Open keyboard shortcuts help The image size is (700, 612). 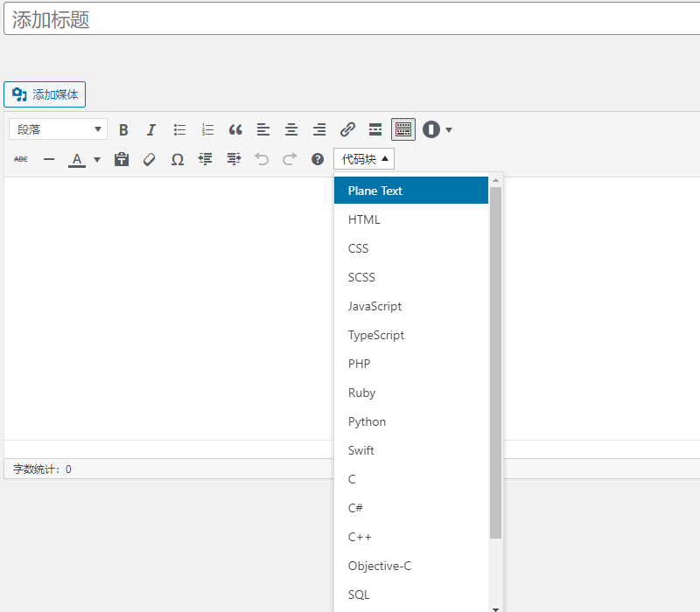pyautogui.click(x=318, y=159)
